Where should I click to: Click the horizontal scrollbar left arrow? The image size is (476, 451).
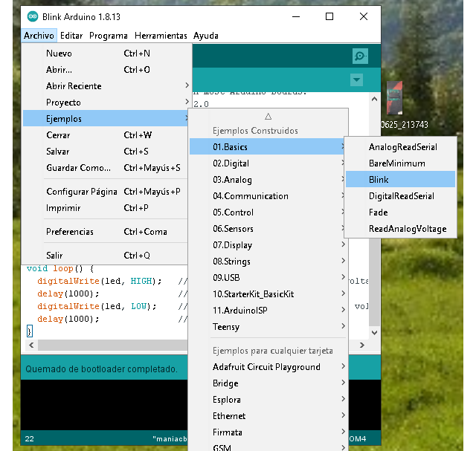30,345
